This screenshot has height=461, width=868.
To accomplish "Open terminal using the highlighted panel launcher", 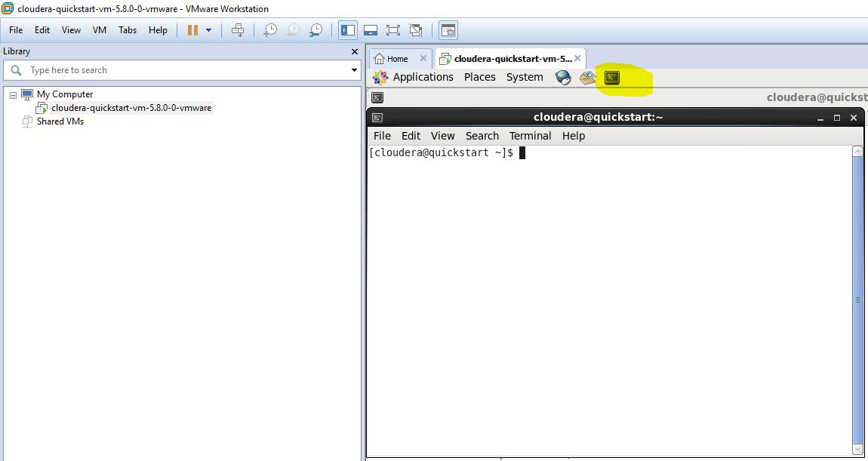I will click(x=612, y=77).
